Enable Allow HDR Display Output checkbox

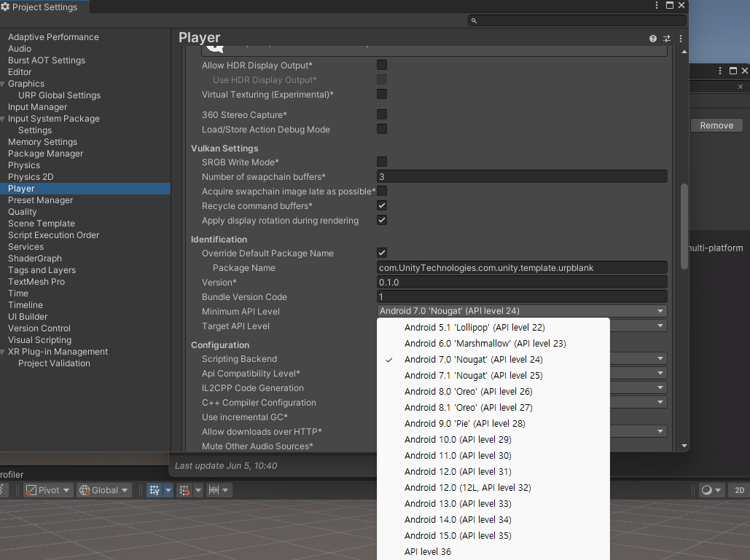(x=382, y=65)
